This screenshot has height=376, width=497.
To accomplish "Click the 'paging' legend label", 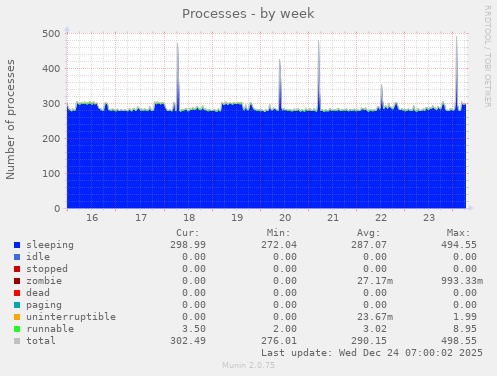I will coord(44,305).
